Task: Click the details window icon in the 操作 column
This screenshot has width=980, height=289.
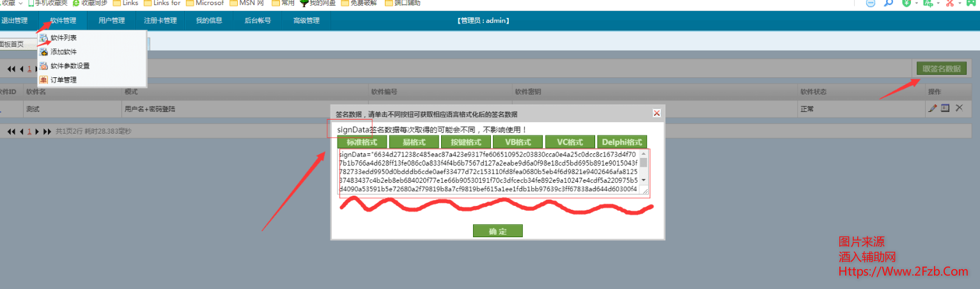Action: coord(945,109)
